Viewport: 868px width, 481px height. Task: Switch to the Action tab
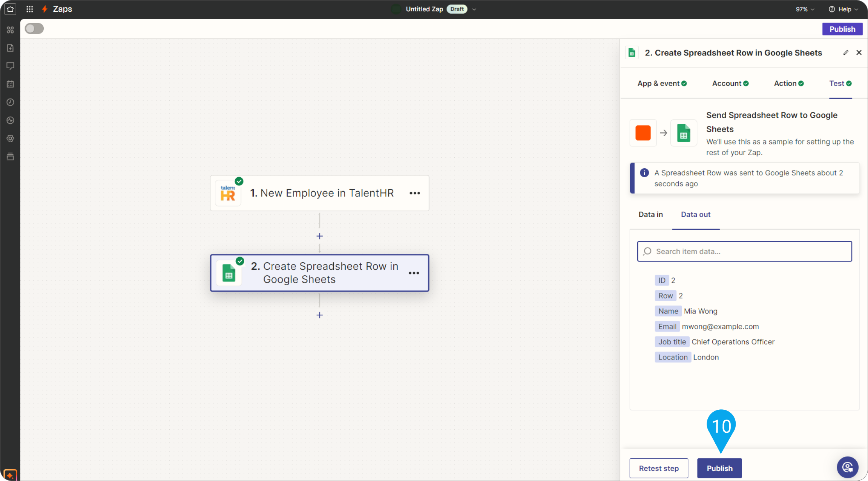(789, 83)
